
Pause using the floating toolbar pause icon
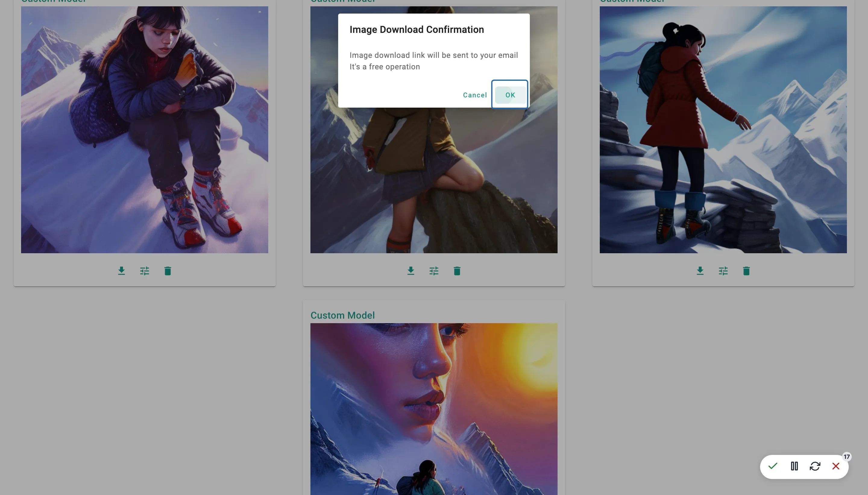point(794,466)
